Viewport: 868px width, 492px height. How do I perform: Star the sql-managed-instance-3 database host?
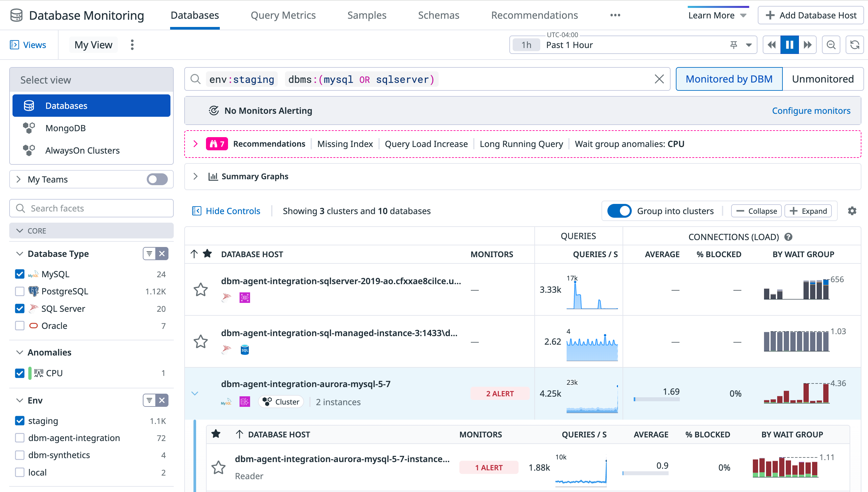click(x=200, y=342)
